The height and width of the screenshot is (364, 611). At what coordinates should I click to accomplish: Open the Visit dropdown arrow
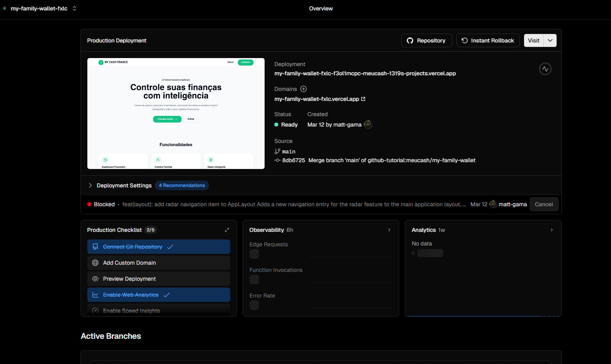tap(550, 40)
